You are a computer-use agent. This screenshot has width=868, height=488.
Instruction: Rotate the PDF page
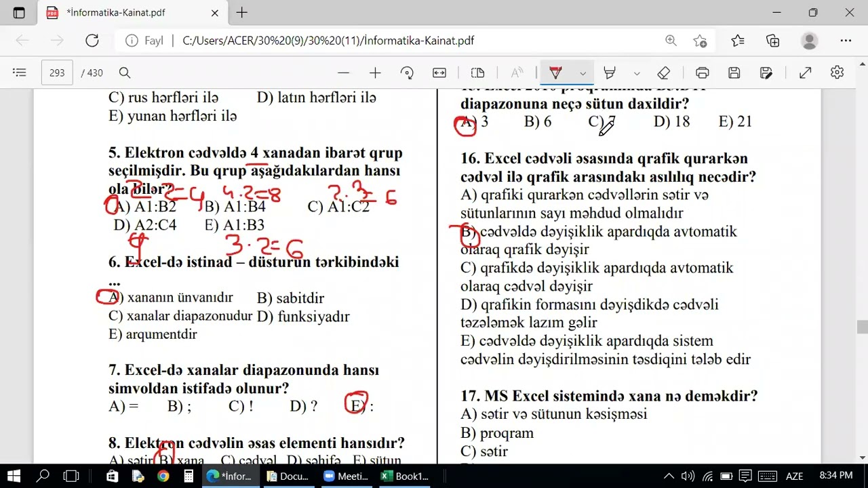coord(407,73)
